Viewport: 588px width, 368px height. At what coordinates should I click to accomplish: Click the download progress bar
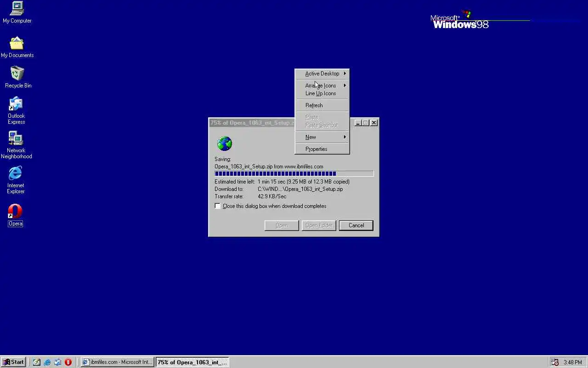pyautogui.click(x=294, y=174)
